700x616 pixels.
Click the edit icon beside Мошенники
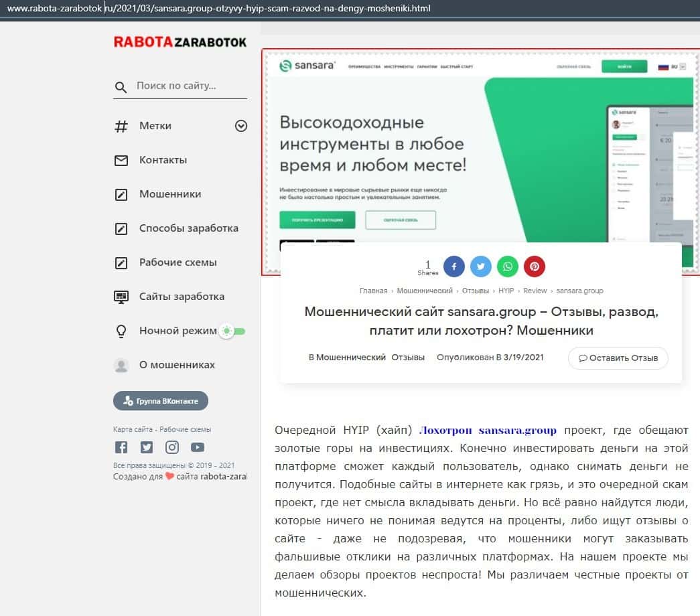[121, 195]
